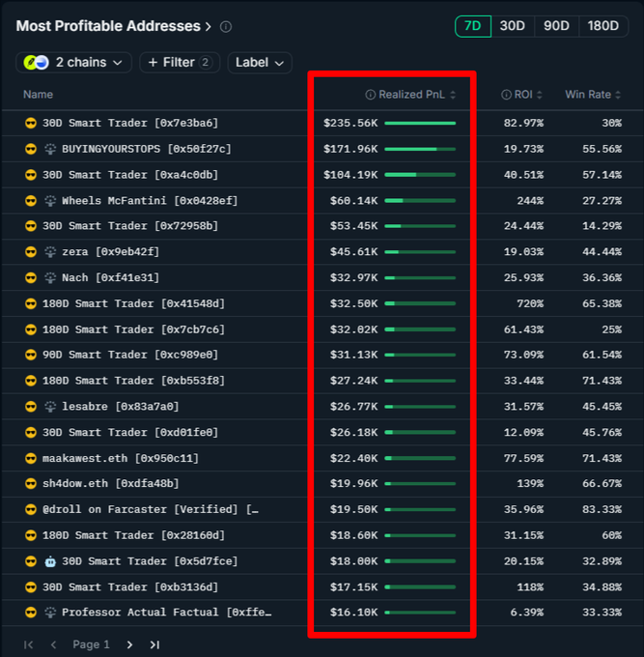Click the label icon beside zera
The height and width of the screenshot is (657, 644).
[x=50, y=252]
